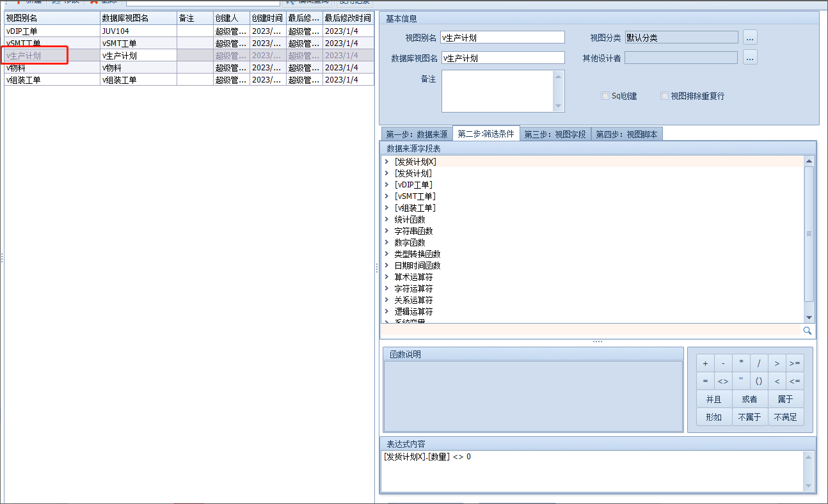Expand the 统计函数 tree node
The image size is (828, 504).
[x=387, y=219]
